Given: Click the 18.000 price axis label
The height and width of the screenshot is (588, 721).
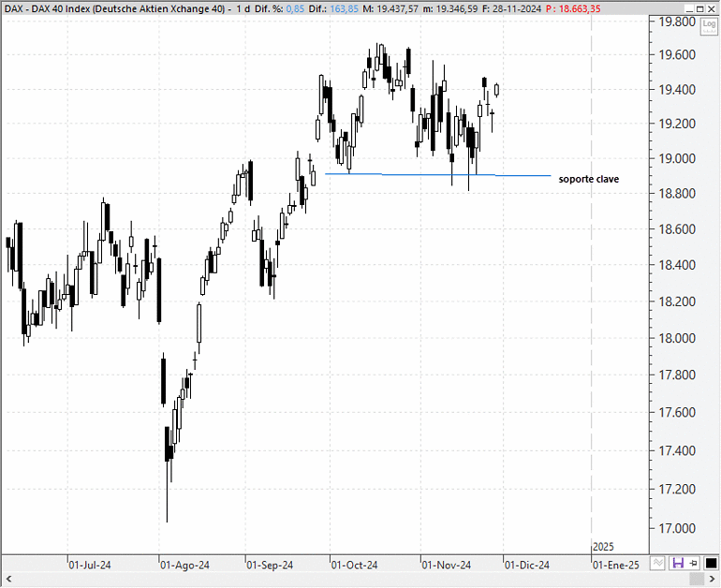Looking at the screenshot, I should 677,338.
